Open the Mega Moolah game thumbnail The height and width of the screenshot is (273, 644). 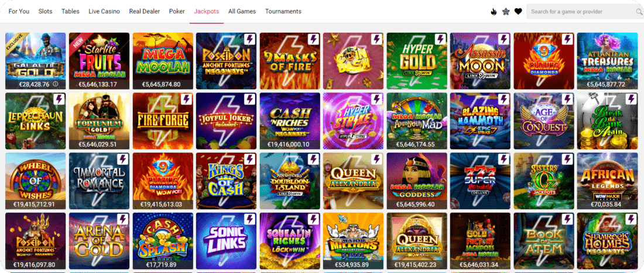[x=162, y=61]
